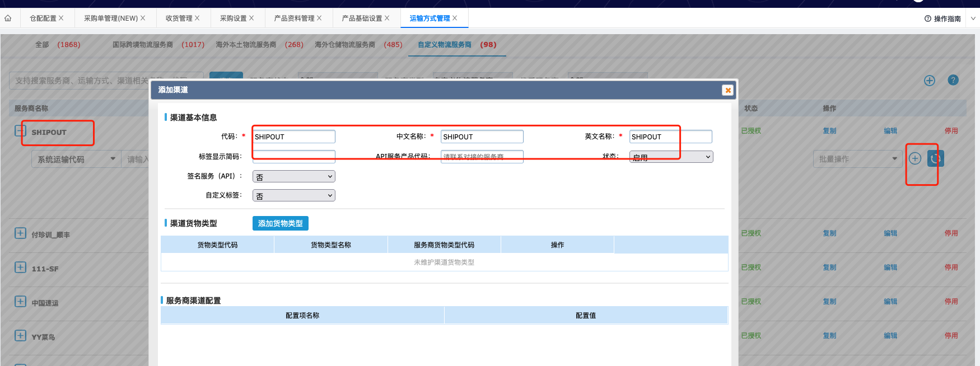Add a channel with the plus icon beside 批量操作
This screenshot has height=366, width=980.
coord(915,158)
